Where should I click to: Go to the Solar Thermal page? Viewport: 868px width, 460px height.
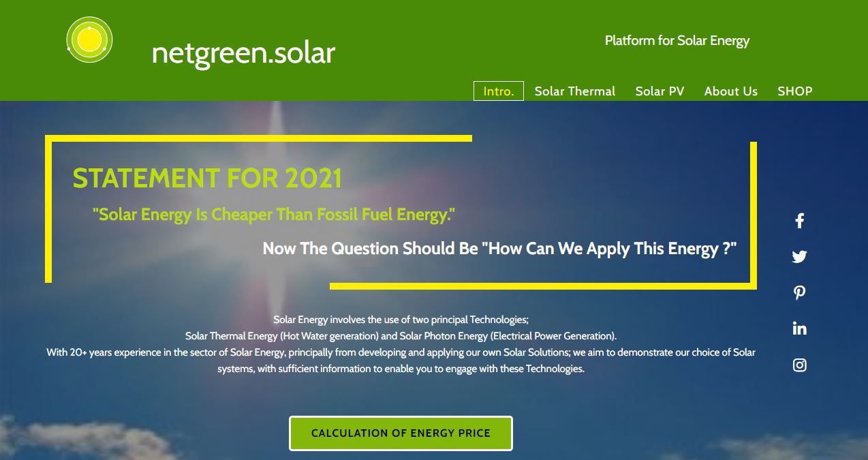coord(575,91)
